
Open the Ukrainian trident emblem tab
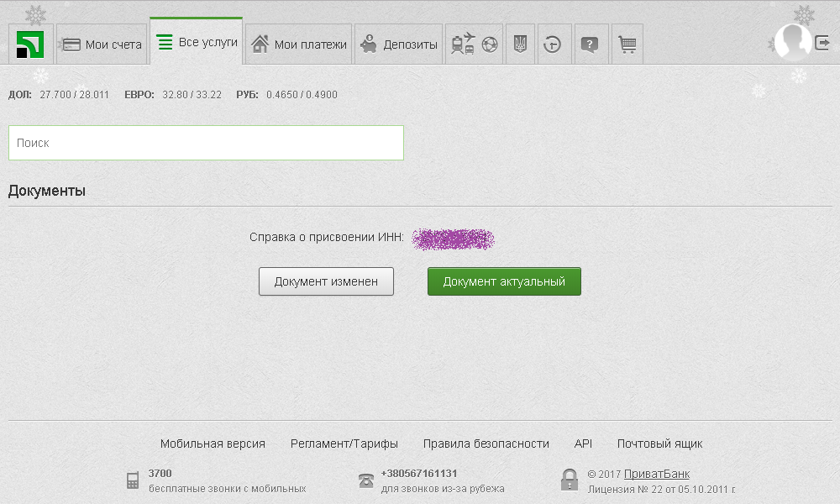520,45
